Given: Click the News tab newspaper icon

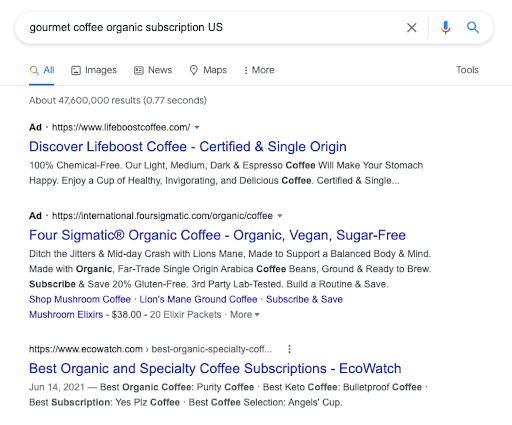Looking at the screenshot, I should 139,70.
